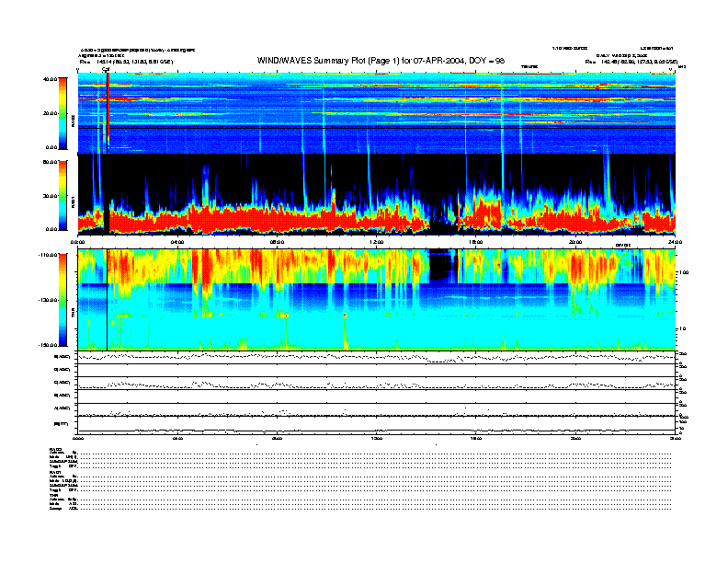Select the 20:00 time axis label
The height and width of the screenshot is (563, 728).
pos(576,242)
